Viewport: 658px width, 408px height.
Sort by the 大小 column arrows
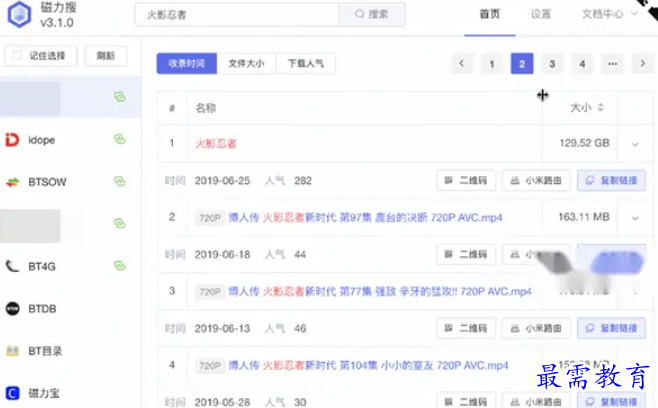(601, 107)
